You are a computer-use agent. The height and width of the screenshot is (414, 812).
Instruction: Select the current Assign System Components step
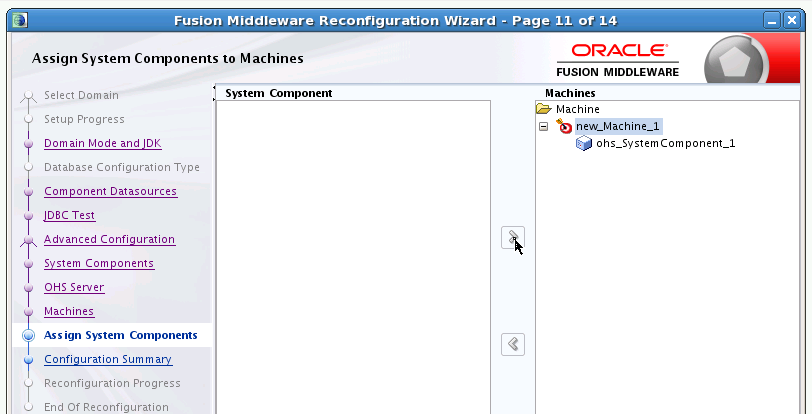[x=121, y=335]
